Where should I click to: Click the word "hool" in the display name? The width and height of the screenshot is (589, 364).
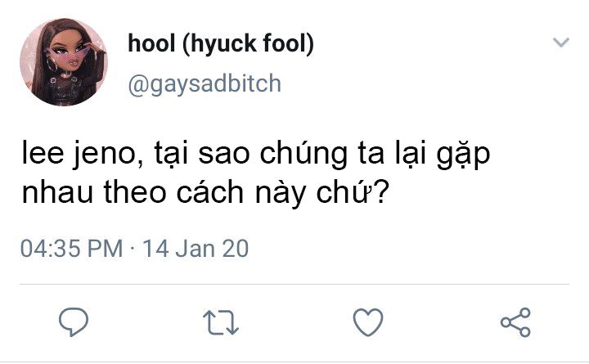click(x=151, y=43)
